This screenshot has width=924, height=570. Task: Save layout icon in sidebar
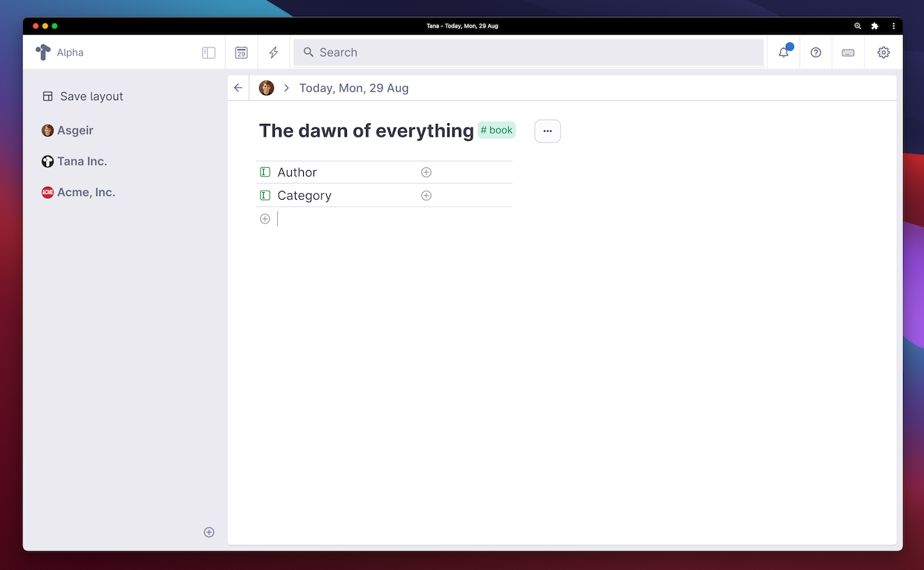[x=48, y=96]
